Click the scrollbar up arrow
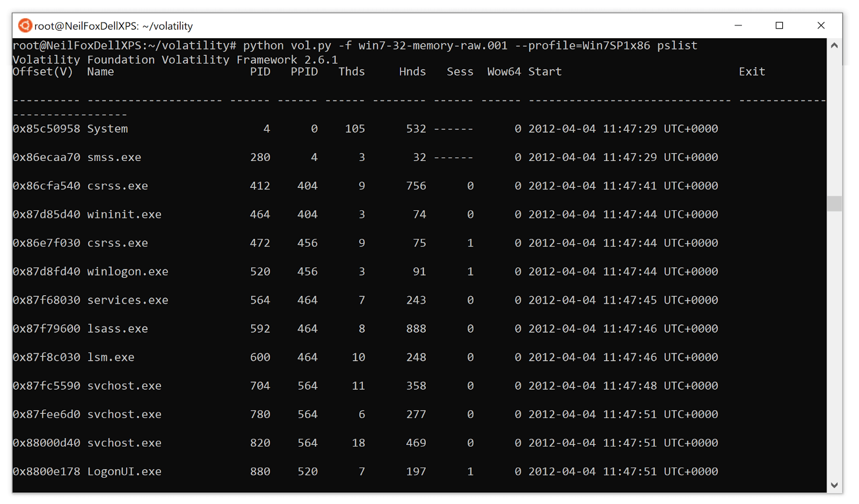Screen dimensions: 859x504 pyautogui.click(x=835, y=46)
